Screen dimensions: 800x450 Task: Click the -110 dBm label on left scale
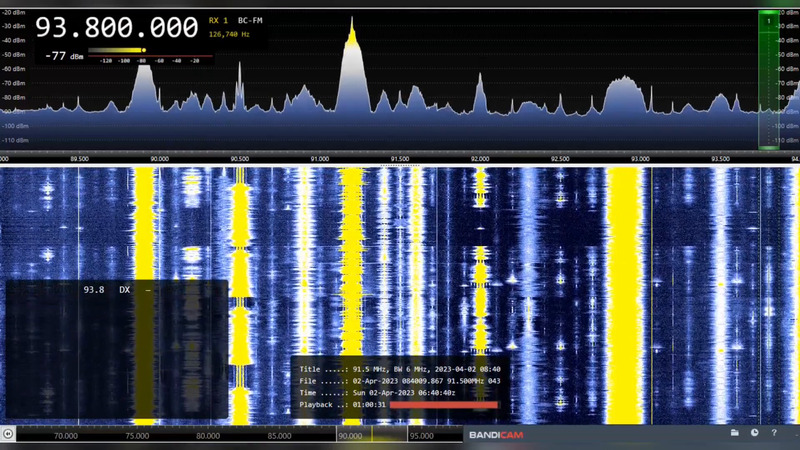[15, 140]
